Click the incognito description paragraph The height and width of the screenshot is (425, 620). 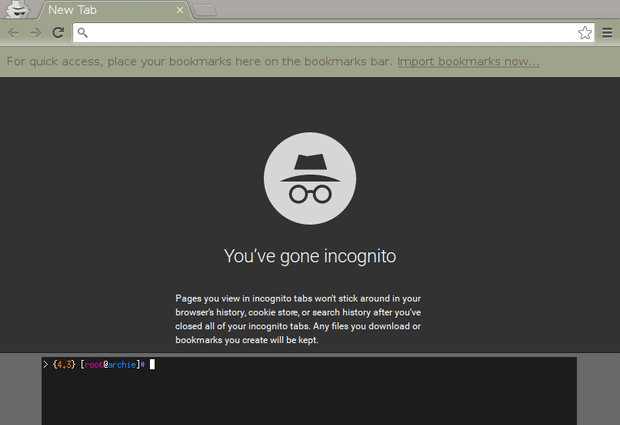(x=310, y=319)
